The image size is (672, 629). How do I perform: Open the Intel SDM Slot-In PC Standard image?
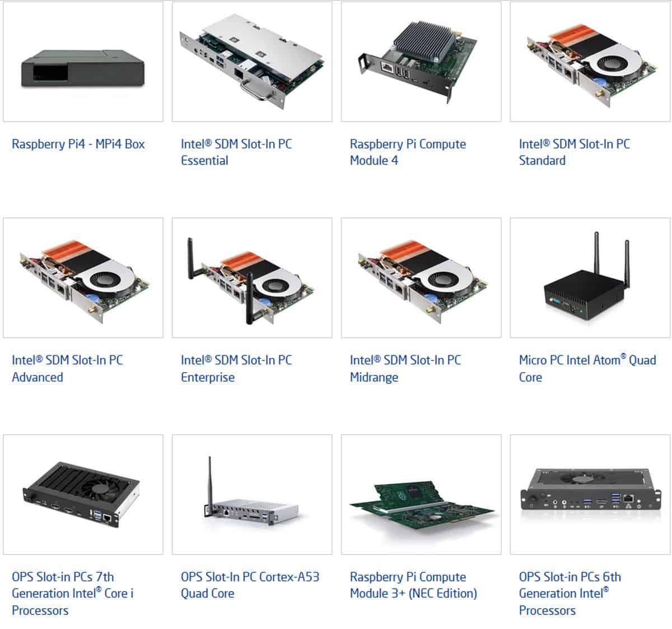pos(590,62)
